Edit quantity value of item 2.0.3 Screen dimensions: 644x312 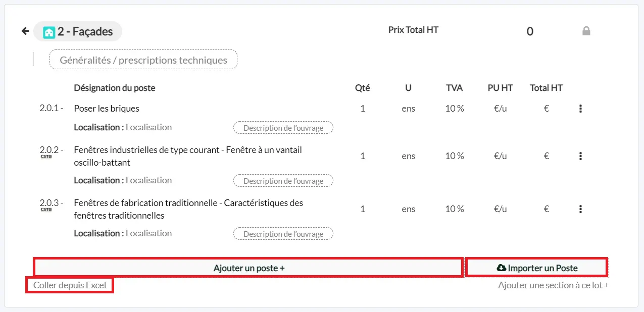(x=363, y=209)
